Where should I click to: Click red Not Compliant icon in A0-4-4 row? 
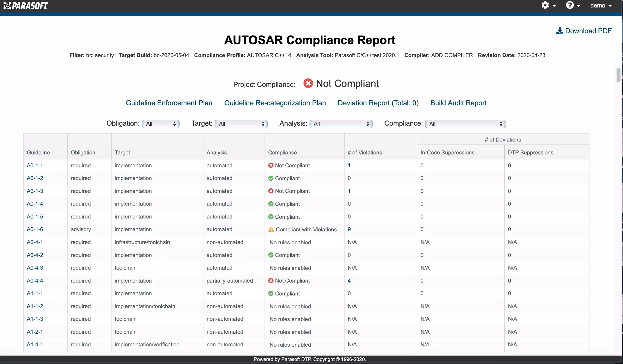[271, 281]
